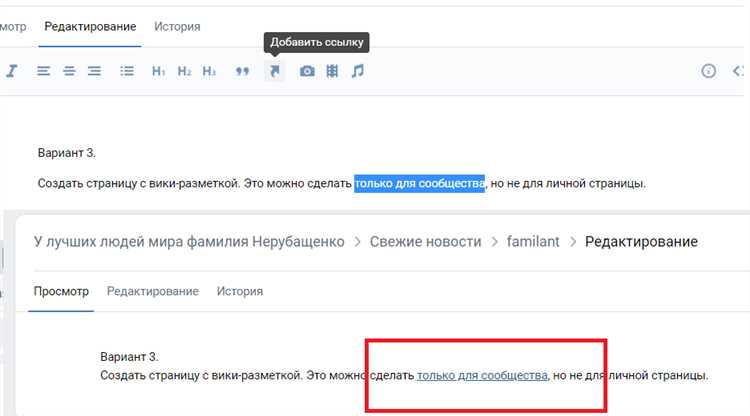This screenshot has height=416, width=750.
Task: Open the upper Редактирование tab
Action: tap(90, 27)
